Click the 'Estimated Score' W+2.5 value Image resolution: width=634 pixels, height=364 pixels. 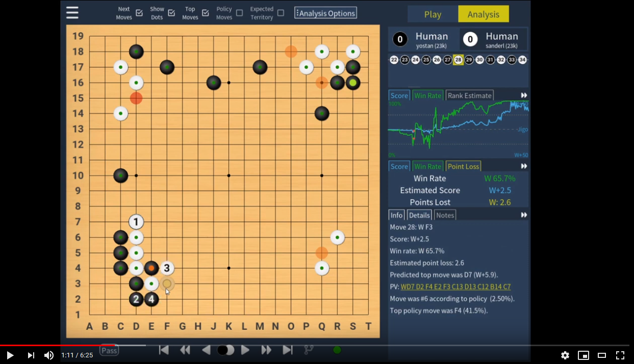tap(500, 190)
